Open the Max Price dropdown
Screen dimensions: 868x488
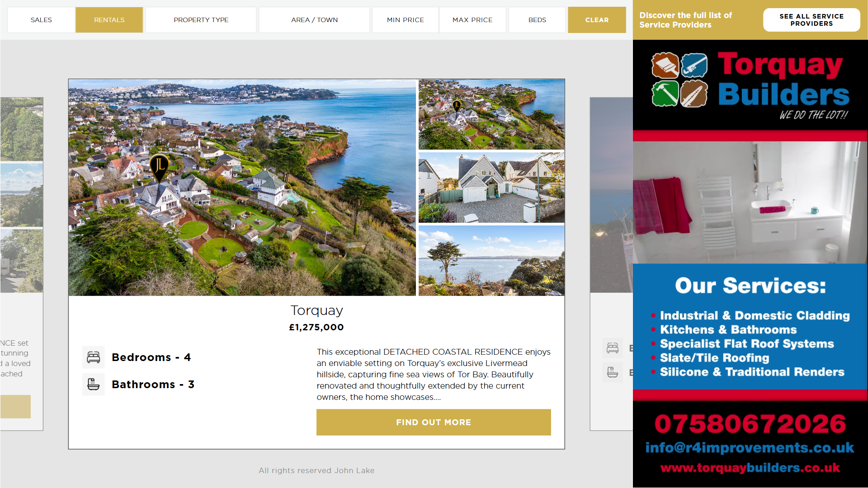click(x=472, y=20)
